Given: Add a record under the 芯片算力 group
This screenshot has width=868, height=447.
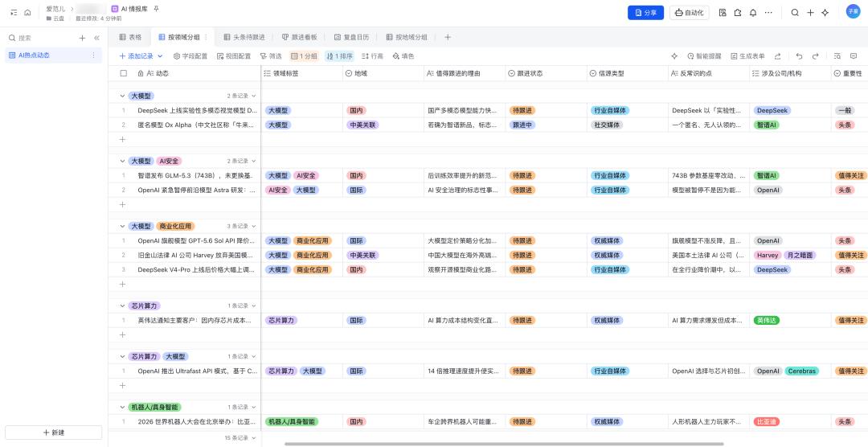Looking at the screenshot, I should click(123, 334).
